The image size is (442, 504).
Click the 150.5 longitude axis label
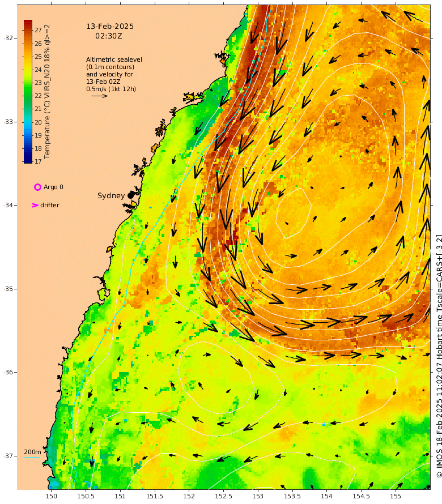coord(86,496)
